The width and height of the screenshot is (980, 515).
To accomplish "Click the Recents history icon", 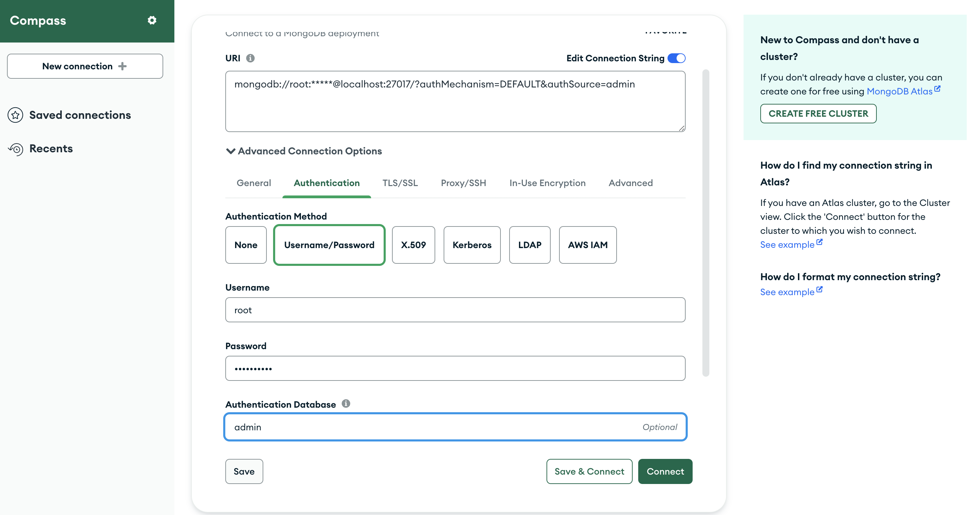I will pos(16,149).
